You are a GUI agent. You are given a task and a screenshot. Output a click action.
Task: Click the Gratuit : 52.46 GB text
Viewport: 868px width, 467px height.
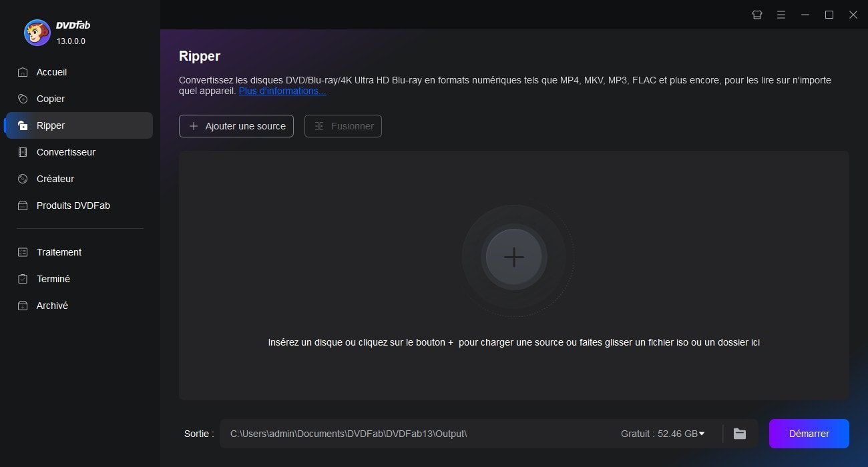(x=659, y=434)
